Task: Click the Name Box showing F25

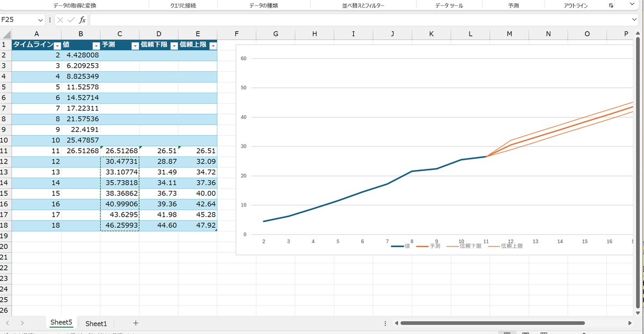Action: click(x=19, y=20)
